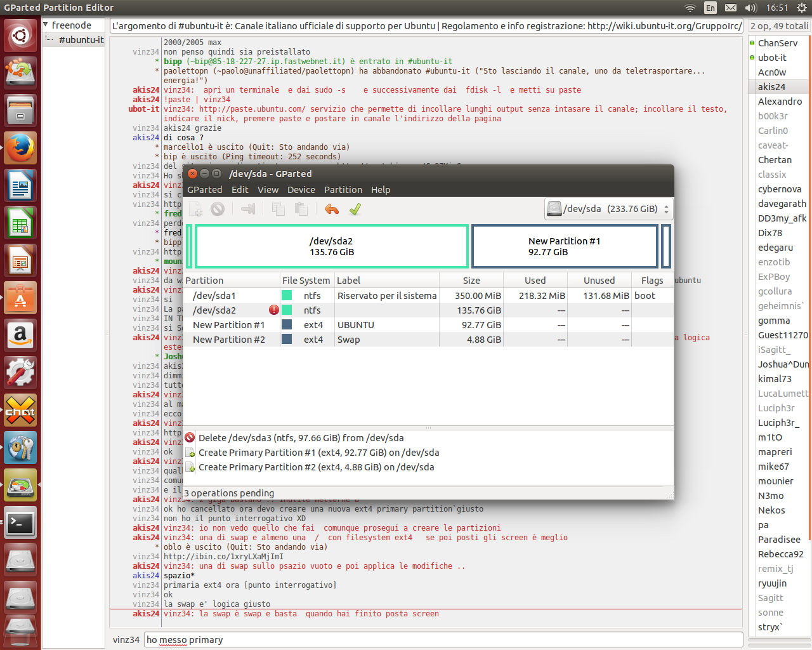
Task: Click the /dev/sda2 block in disk map
Action: [331, 246]
